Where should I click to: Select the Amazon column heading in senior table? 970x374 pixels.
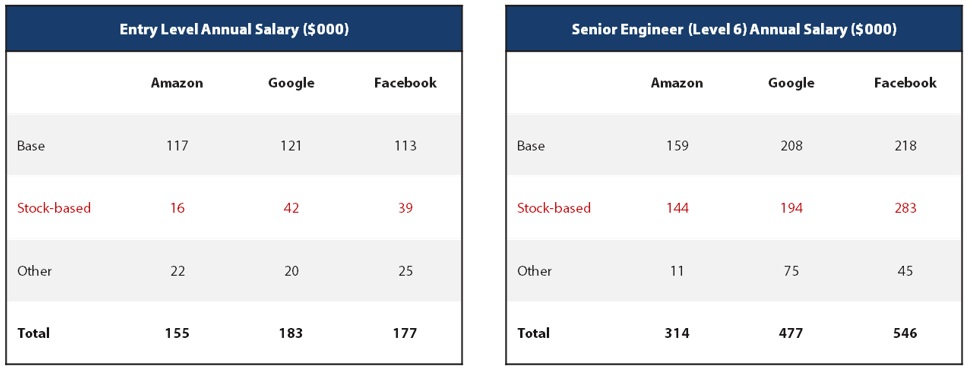pyautogui.click(x=677, y=83)
